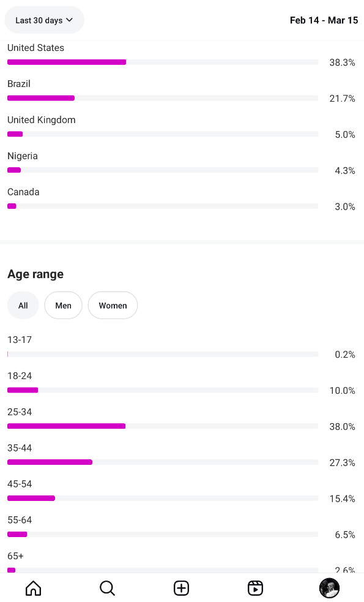The height and width of the screenshot is (602, 364).
Task: Tap the create new post plus icon
Action: pos(182,588)
